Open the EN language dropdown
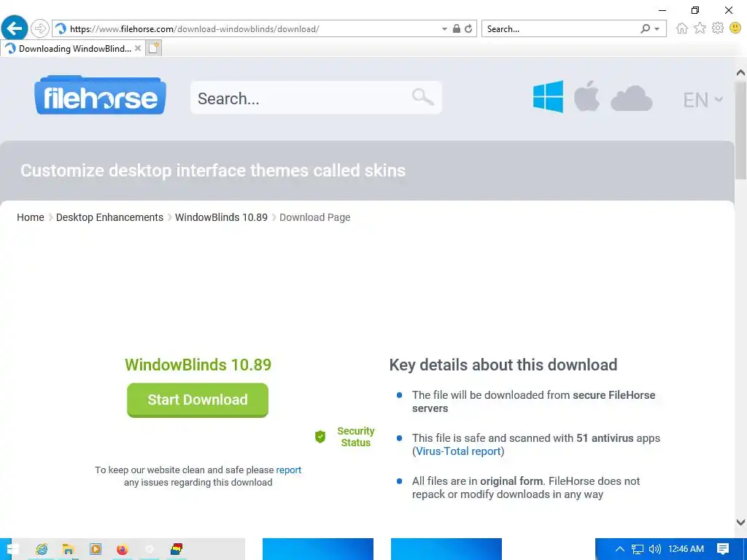This screenshot has height=560, width=747. coord(703,100)
